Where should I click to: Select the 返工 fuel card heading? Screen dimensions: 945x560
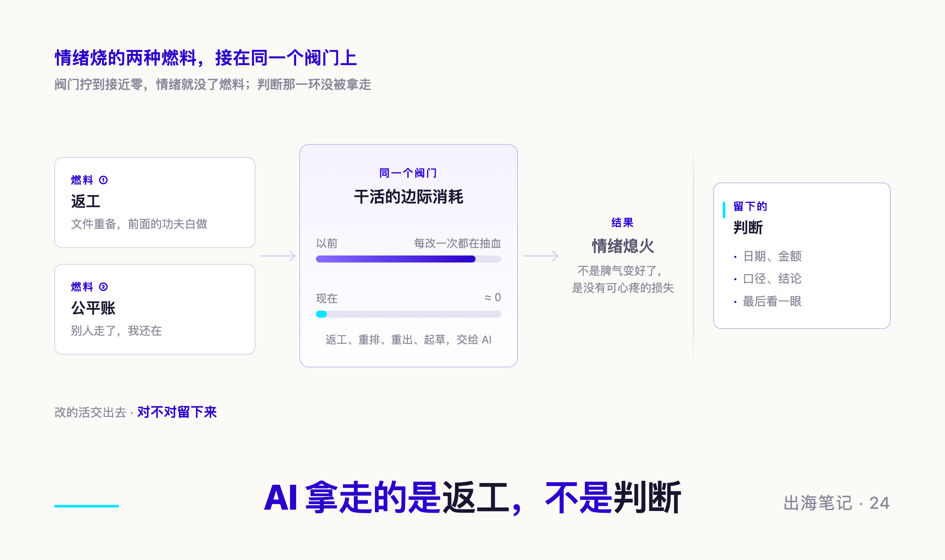(x=86, y=201)
